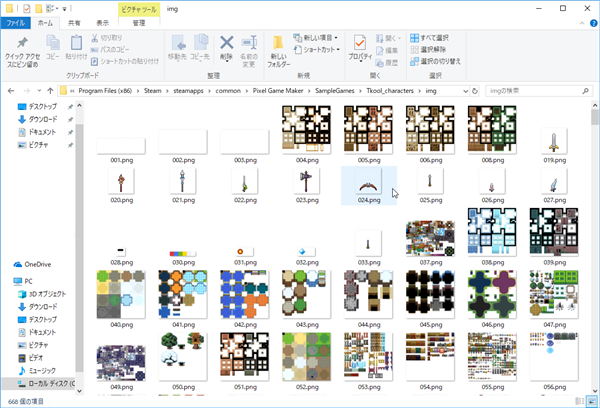Switch to large icons view in status bar
The width and height of the screenshot is (600, 408).
(x=592, y=401)
